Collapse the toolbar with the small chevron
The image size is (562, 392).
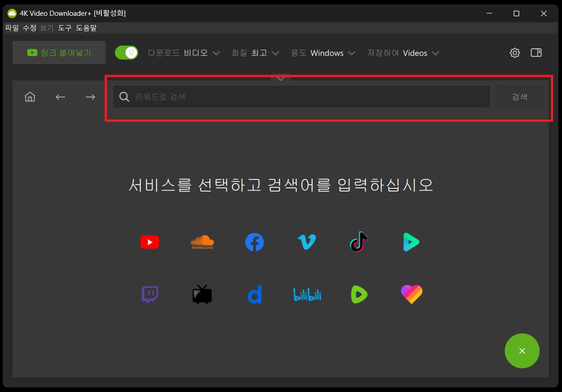pyautogui.click(x=281, y=79)
